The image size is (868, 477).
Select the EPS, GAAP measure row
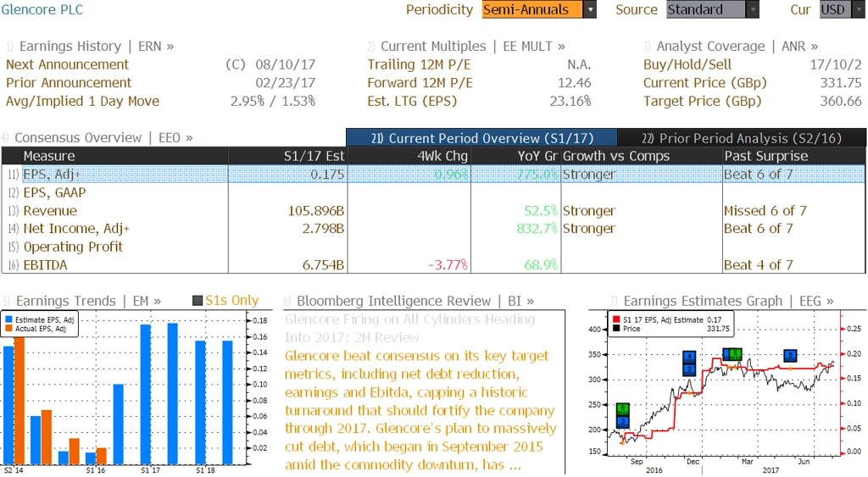tap(433, 192)
